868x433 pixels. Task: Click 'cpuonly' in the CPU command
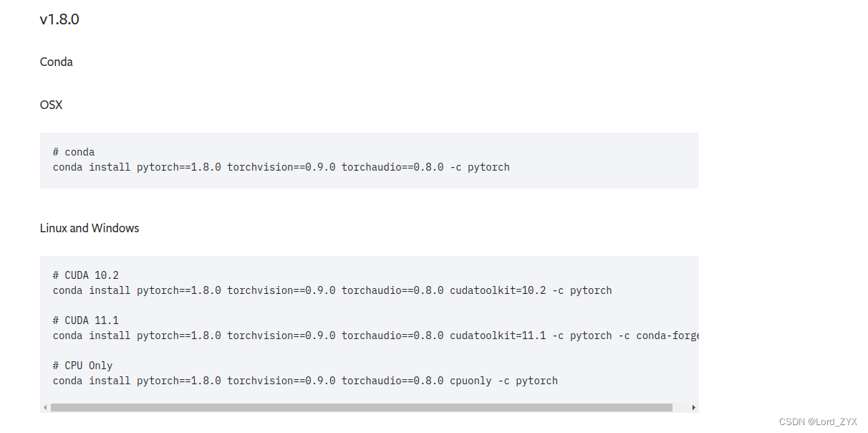click(x=471, y=381)
